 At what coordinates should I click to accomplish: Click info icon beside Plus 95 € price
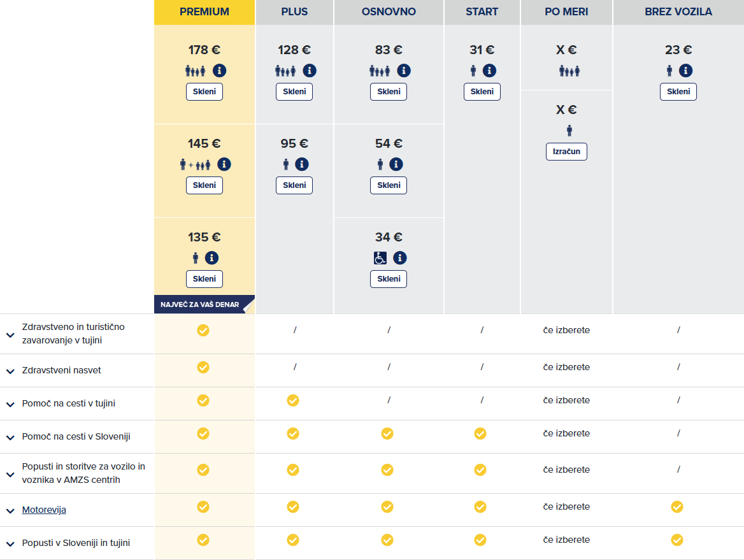point(302,164)
